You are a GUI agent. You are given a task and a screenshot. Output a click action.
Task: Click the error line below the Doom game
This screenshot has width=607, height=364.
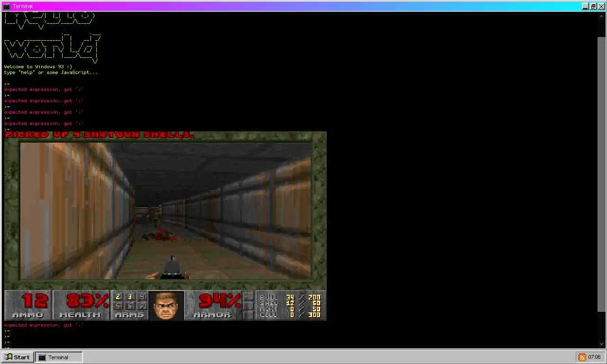tap(44, 325)
